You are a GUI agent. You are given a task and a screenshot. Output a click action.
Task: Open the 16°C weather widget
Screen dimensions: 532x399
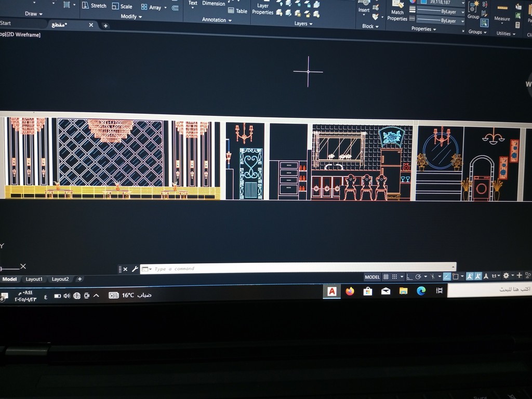[x=130, y=295]
